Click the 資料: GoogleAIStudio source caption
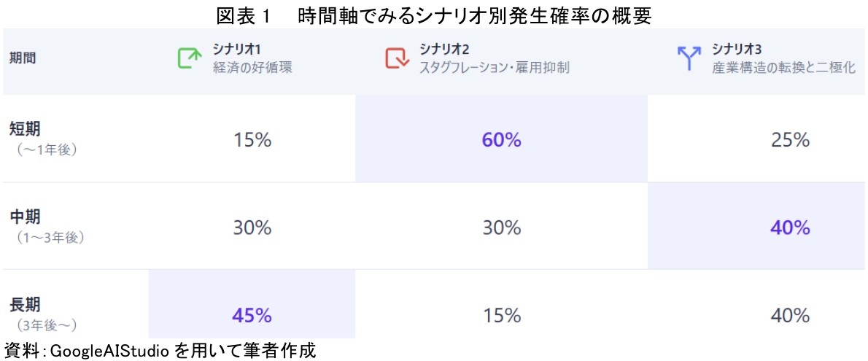This screenshot has height=361, width=868. [160, 351]
